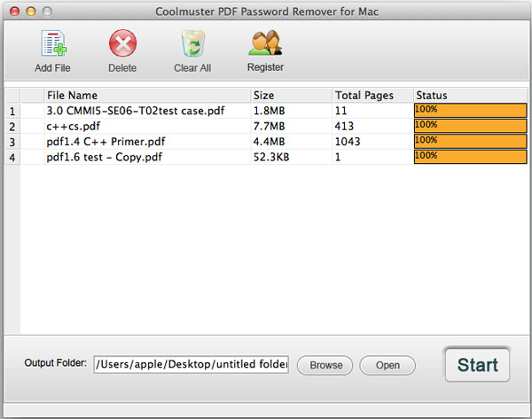Image resolution: width=532 pixels, height=419 pixels.
Task: Click the Add File icon
Action: (x=53, y=43)
